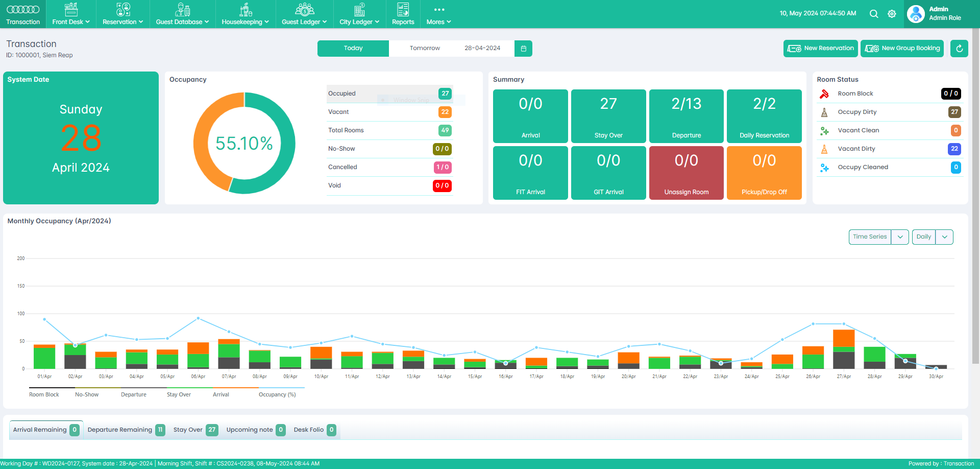
Task: Expand the Housekeeping menu
Action: 245,14
